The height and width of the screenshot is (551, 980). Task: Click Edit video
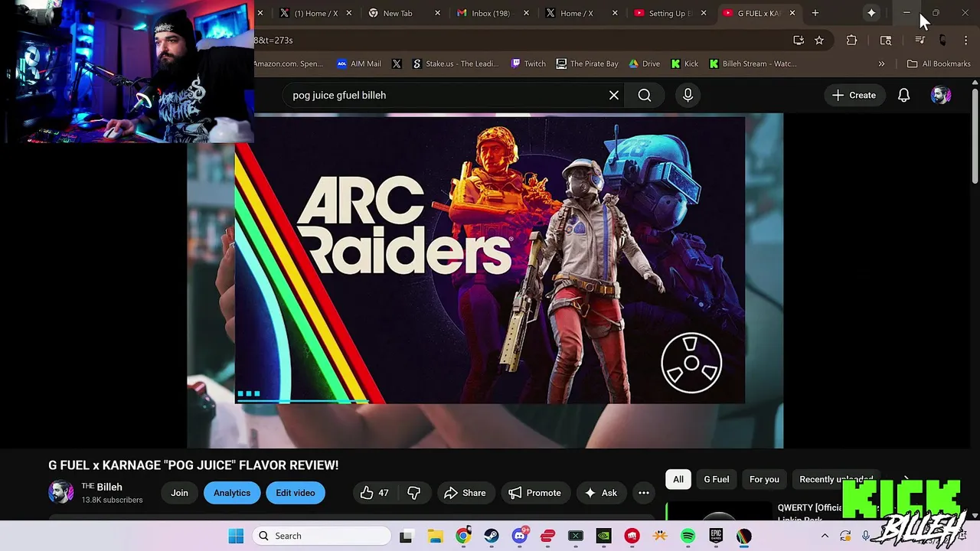[296, 493]
